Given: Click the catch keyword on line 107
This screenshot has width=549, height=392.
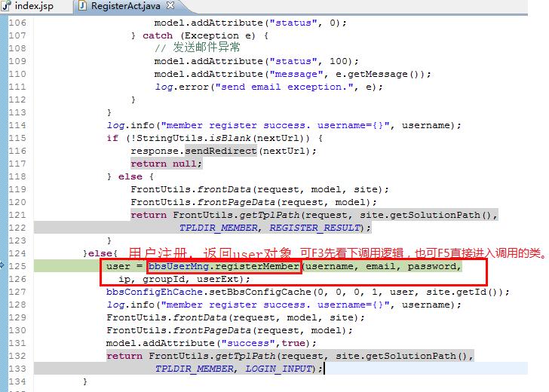Looking at the screenshot, I should (x=158, y=35).
